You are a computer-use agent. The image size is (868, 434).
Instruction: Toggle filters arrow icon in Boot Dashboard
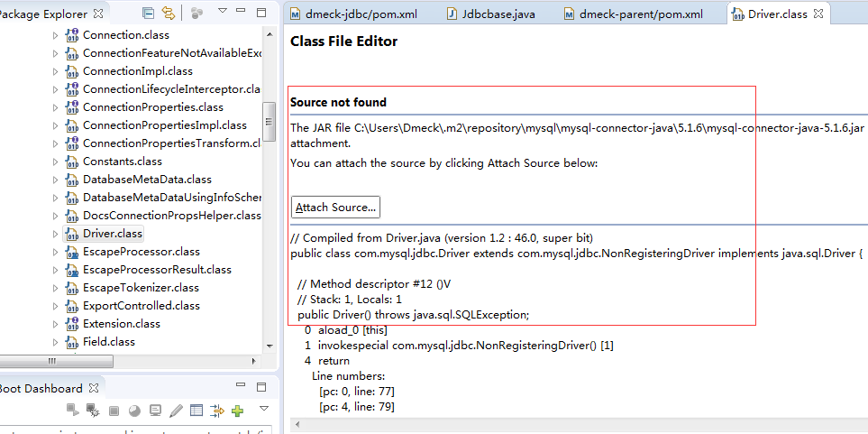(217, 411)
